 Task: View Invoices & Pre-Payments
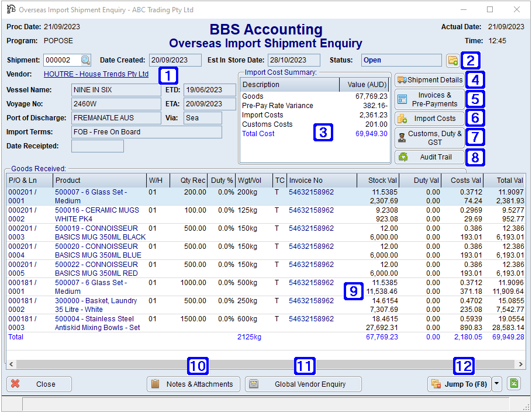click(x=430, y=99)
